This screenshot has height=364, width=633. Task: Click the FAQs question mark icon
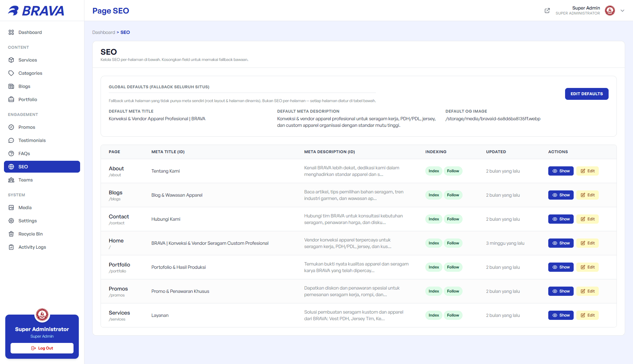pos(11,154)
